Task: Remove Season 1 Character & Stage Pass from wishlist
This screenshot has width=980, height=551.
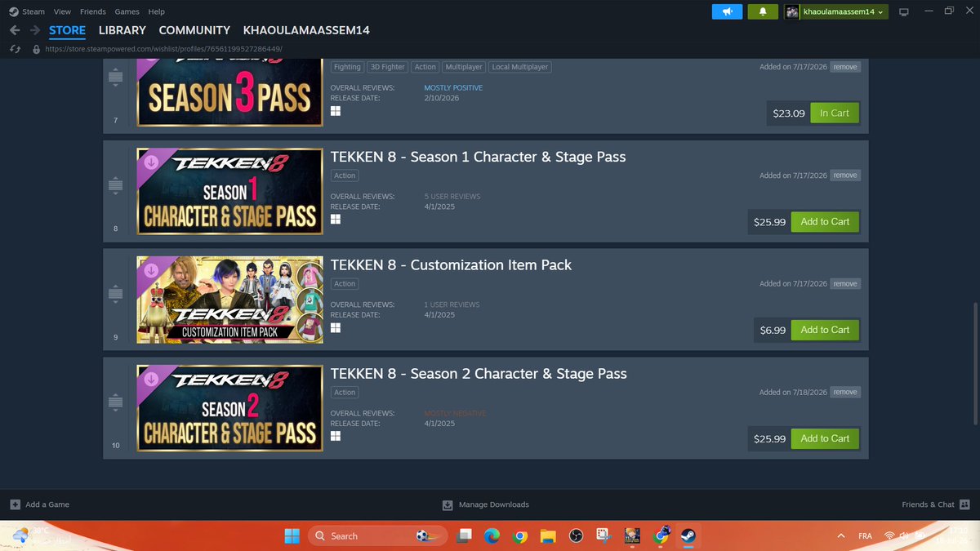Action: 845,176
